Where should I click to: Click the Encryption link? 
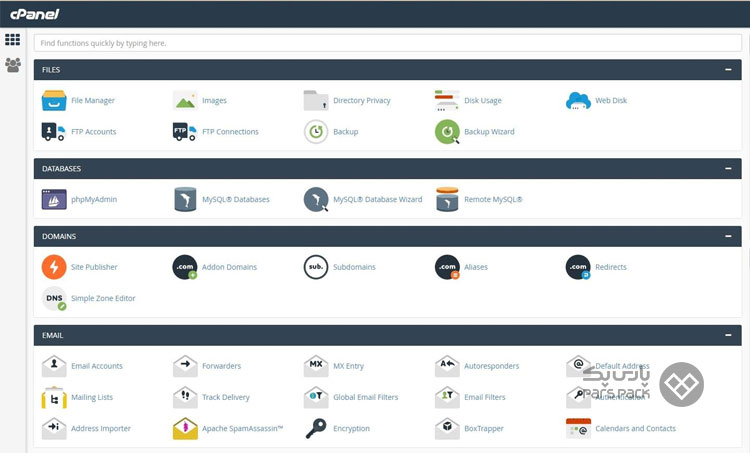point(351,429)
